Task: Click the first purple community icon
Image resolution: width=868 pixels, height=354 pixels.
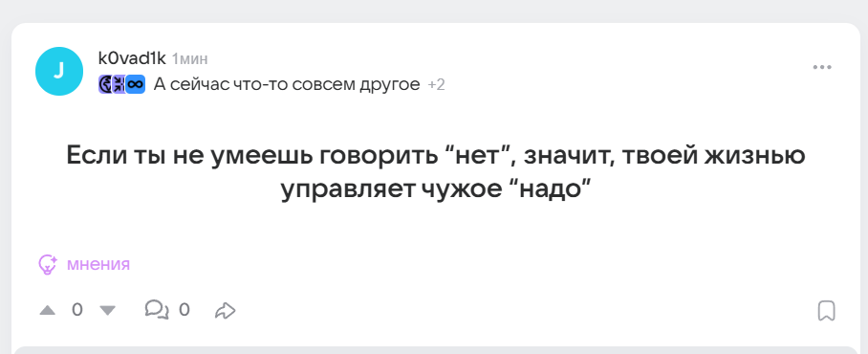Action: (105, 84)
